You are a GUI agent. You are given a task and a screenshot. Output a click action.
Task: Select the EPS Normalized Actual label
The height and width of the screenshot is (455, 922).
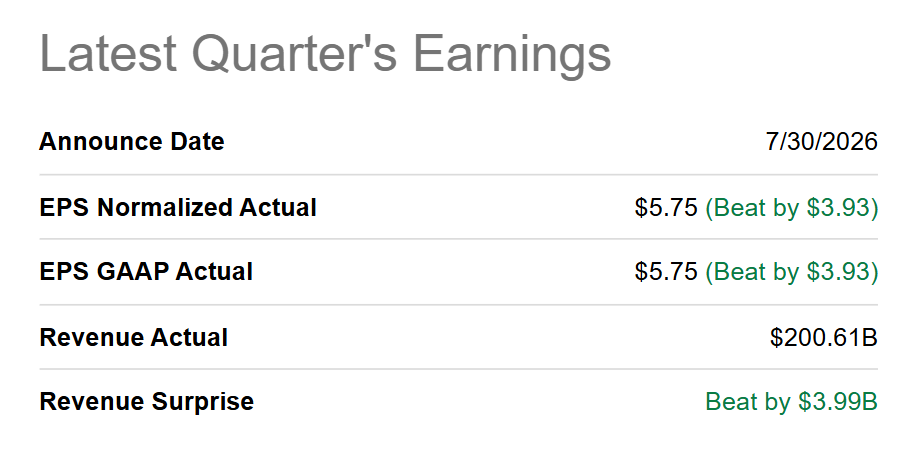point(178,208)
